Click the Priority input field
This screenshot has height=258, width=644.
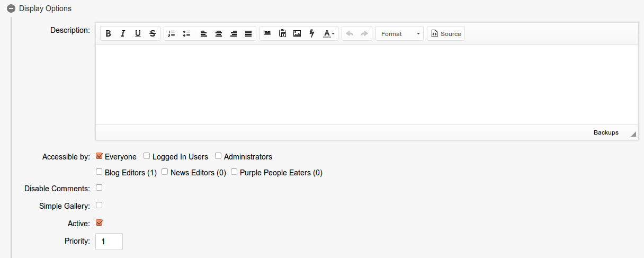tap(109, 242)
